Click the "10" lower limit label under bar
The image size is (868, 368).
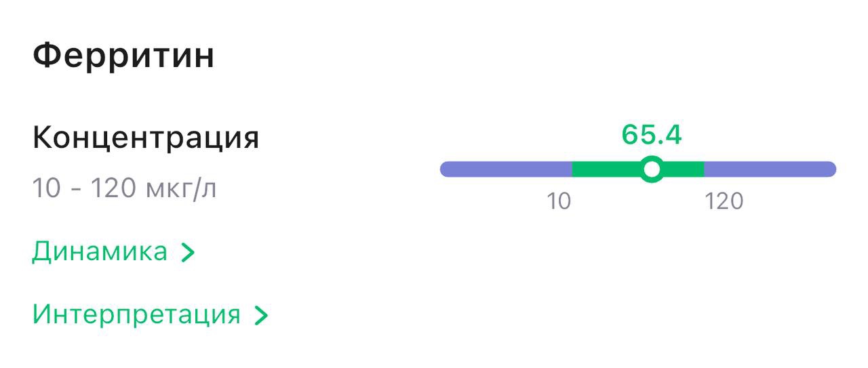tap(559, 201)
